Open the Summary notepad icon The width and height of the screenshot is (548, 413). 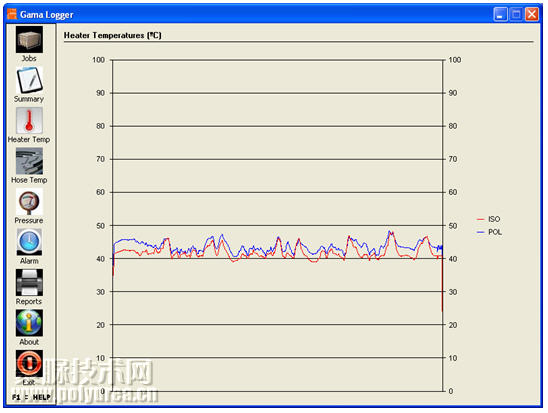(x=29, y=80)
